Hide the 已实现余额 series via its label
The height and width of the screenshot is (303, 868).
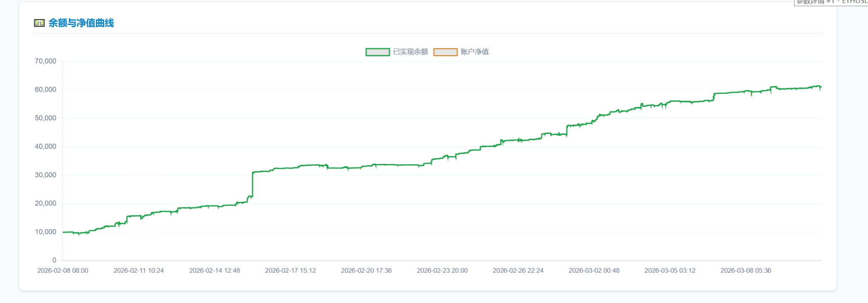tap(410, 52)
